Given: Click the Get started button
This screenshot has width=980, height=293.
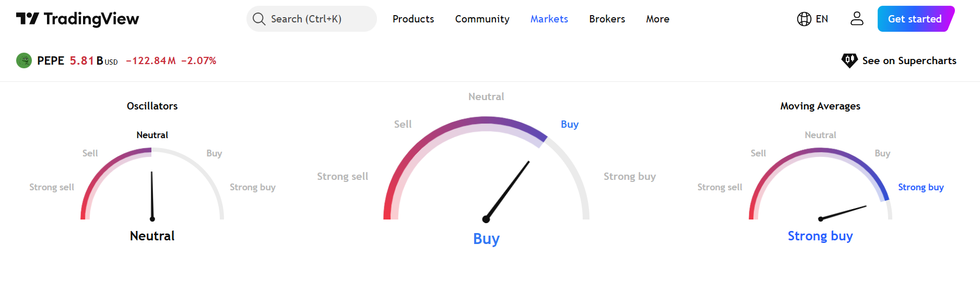Looking at the screenshot, I should click(x=916, y=19).
